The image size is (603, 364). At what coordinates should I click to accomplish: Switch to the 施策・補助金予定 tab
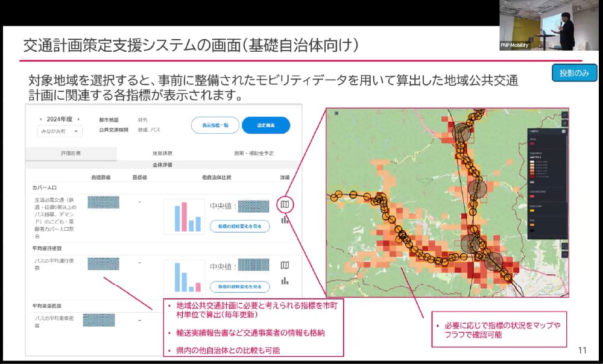(253, 153)
